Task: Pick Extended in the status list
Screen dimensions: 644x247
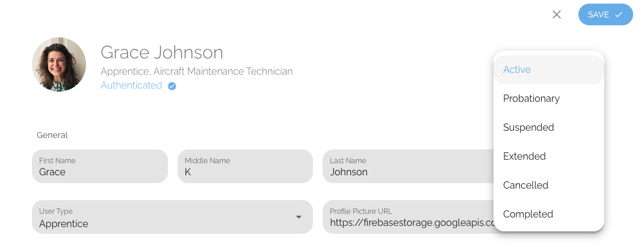Action: [x=549, y=156]
